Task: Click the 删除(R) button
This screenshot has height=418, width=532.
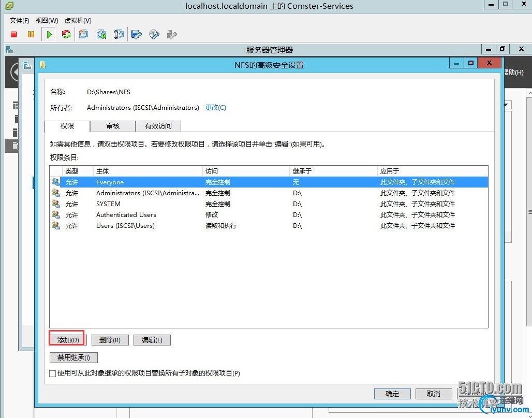Action: point(110,340)
